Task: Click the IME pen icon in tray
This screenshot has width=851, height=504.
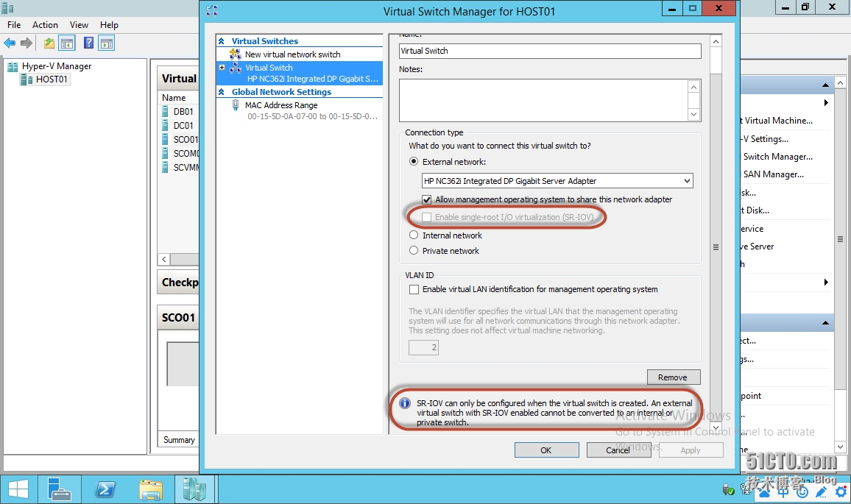Action: [x=822, y=491]
